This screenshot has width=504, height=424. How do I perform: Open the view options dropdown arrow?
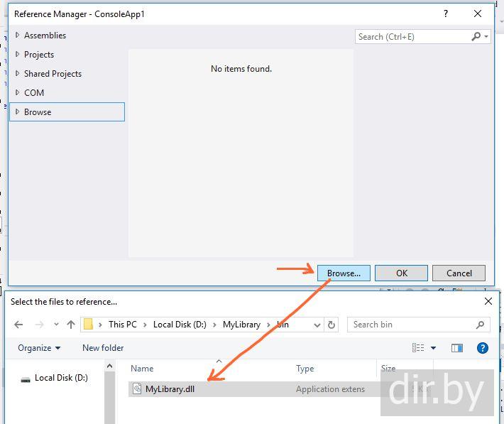coord(433,348)
